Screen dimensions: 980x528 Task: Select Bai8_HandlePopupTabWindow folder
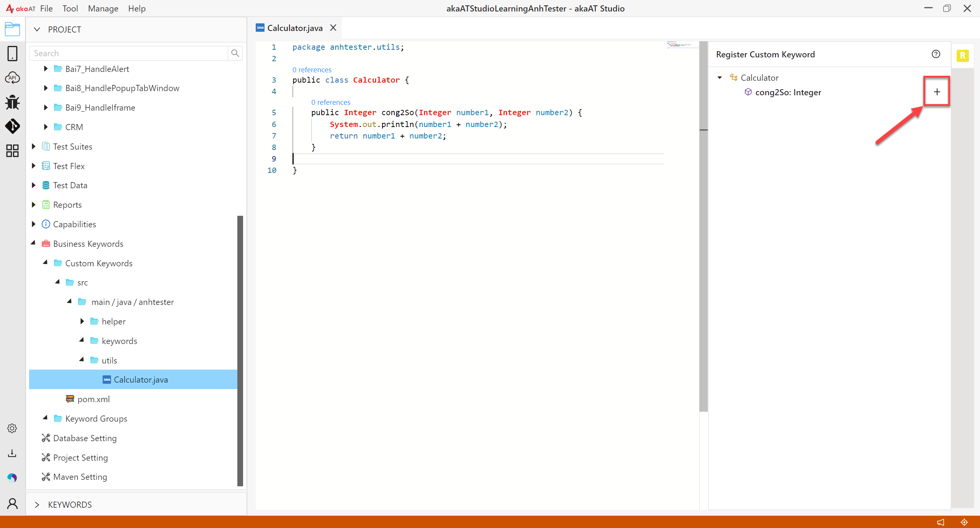tap(122, 88)
